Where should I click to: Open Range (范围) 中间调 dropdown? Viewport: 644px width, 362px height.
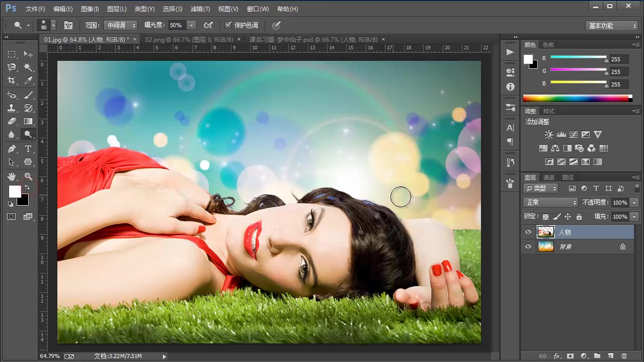[x=120, y=25]
